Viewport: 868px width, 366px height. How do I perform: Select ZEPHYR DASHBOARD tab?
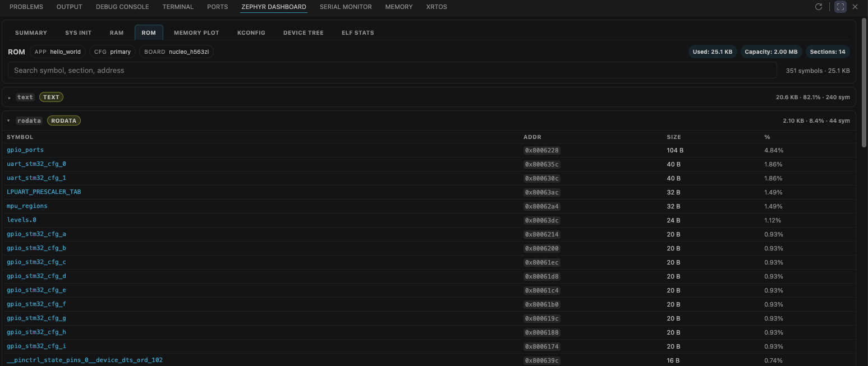(274, 7)
